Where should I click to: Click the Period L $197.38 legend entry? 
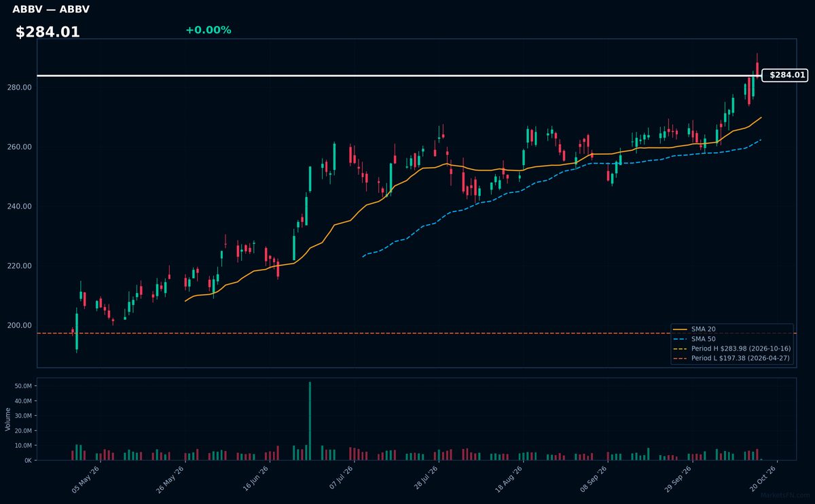[x=731, y=358]
